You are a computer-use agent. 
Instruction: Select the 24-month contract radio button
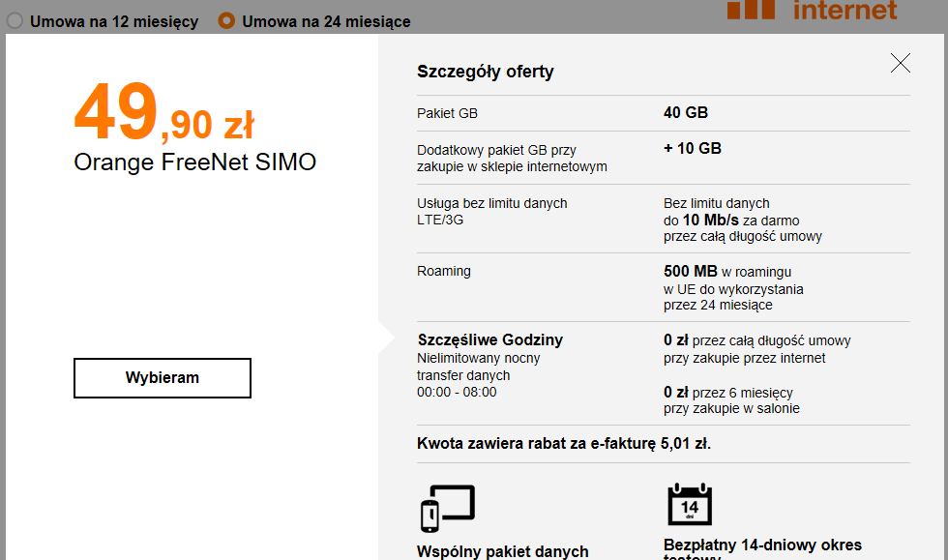(226, 20)
